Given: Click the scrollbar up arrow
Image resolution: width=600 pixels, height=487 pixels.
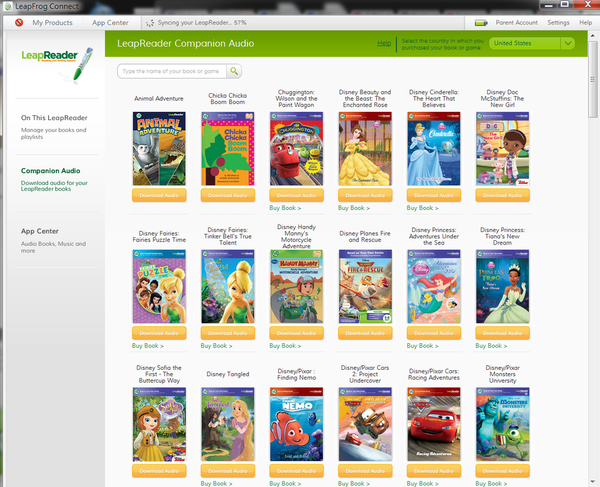Looking at the screenshot, I should (x=593, y=36).
